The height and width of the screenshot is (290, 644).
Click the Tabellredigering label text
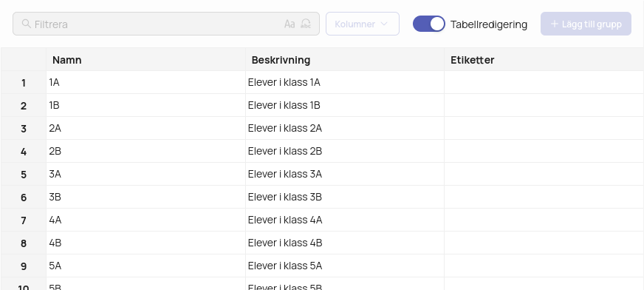point(489,24)
